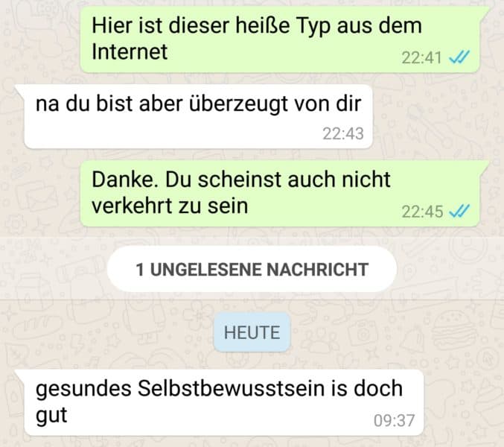Viewport: 504px width, 447px height.
Task: Click the 09:37 timestamp
Action: click(394, 421)
